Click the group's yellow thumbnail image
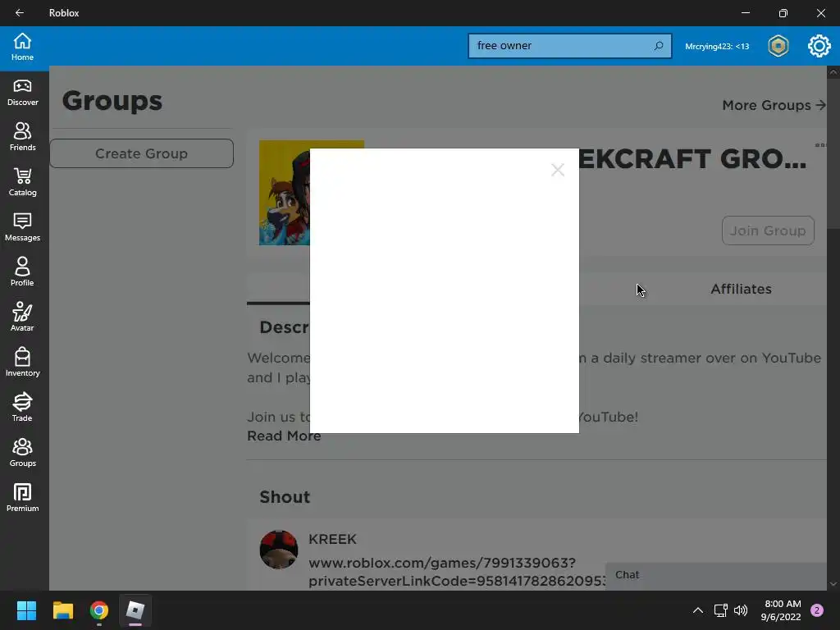Screen dimensions: 840x630 (x=285, y=193)
